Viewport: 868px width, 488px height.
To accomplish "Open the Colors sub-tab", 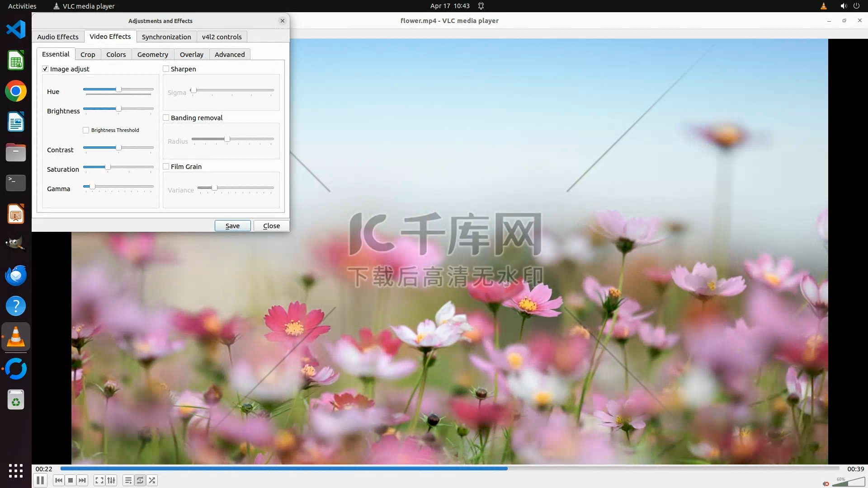I will [116, 54].
